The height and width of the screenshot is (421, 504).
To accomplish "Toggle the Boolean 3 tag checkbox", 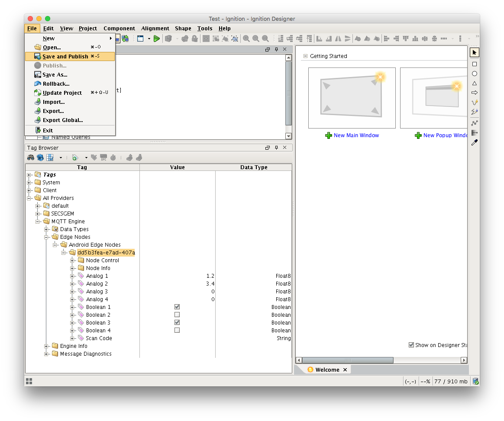I will [x=177, y=322].
